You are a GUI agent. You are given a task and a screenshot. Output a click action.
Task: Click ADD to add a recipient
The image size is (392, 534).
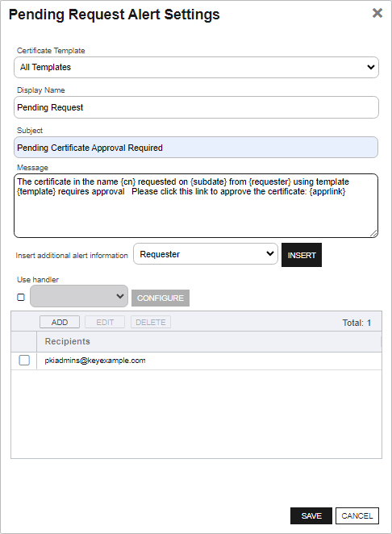point(60,322)
